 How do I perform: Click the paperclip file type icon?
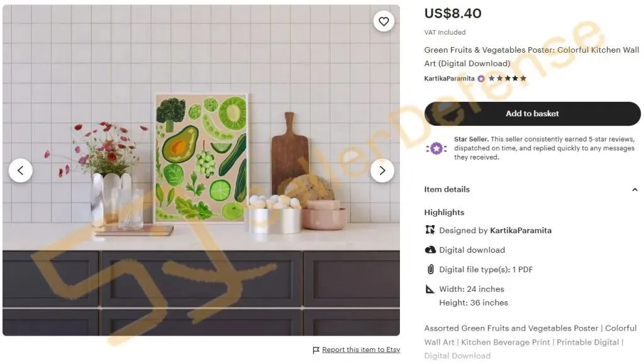pyautogui.click(x=430, y=269)
